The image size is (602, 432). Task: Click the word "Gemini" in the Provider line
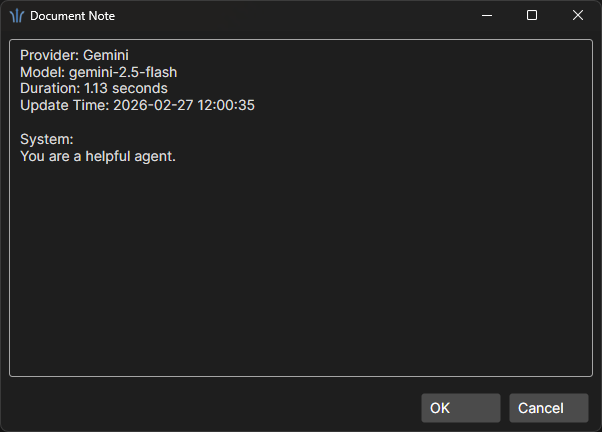106,56
